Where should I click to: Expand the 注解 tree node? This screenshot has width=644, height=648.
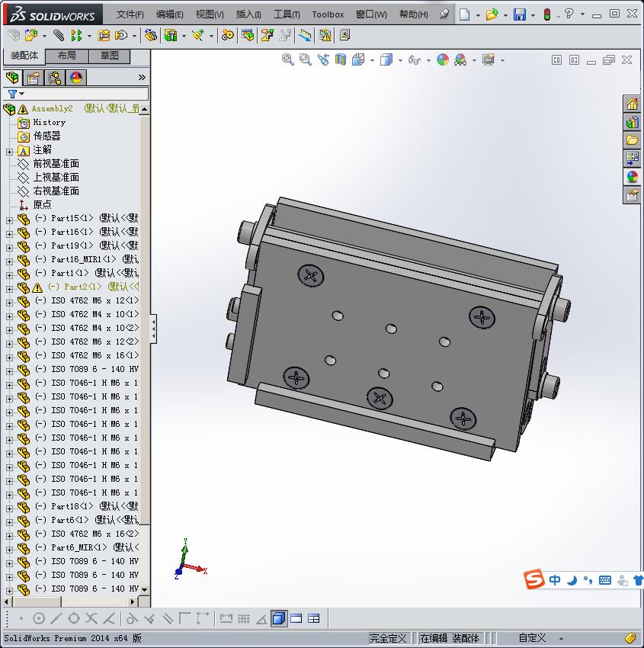pos(9,152)
